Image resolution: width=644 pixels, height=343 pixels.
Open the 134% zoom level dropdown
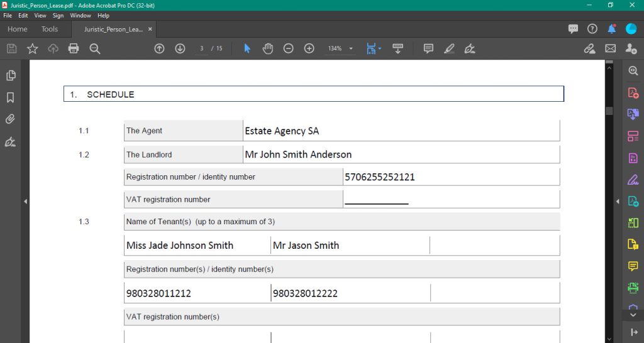pos(351,48)
